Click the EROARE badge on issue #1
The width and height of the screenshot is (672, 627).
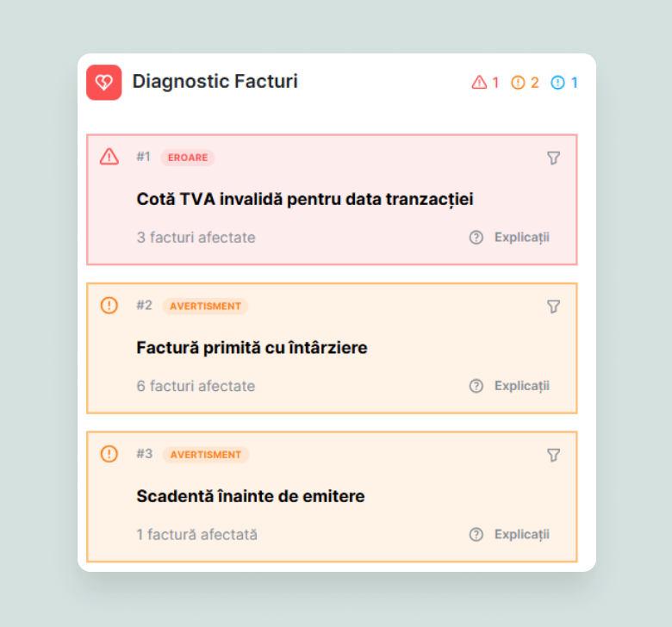coord(187,158)
